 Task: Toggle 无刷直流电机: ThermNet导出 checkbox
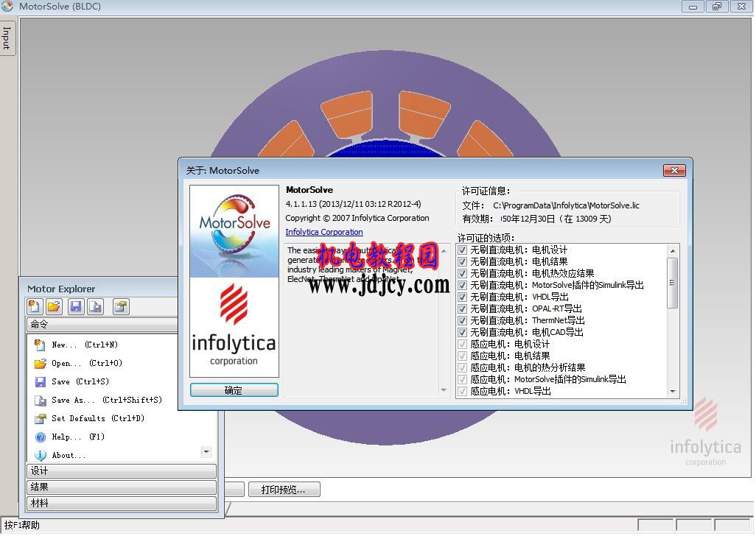click(463, 321)
